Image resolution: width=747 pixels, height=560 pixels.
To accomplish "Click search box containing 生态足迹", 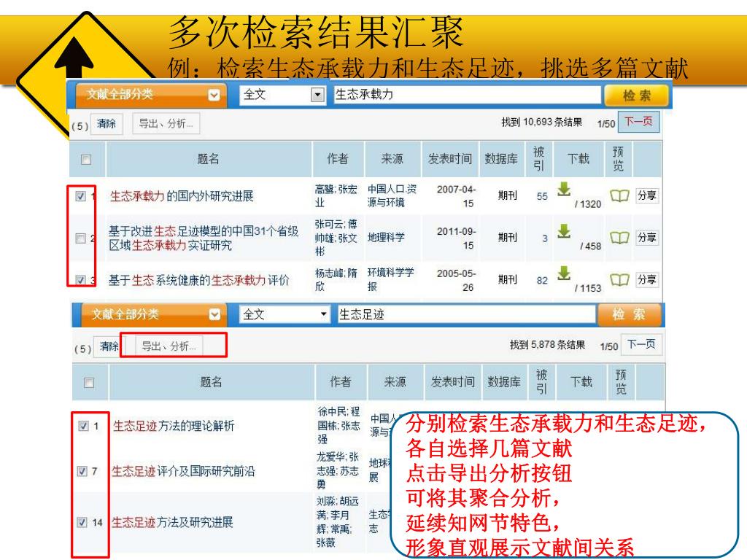I will 466,314.
